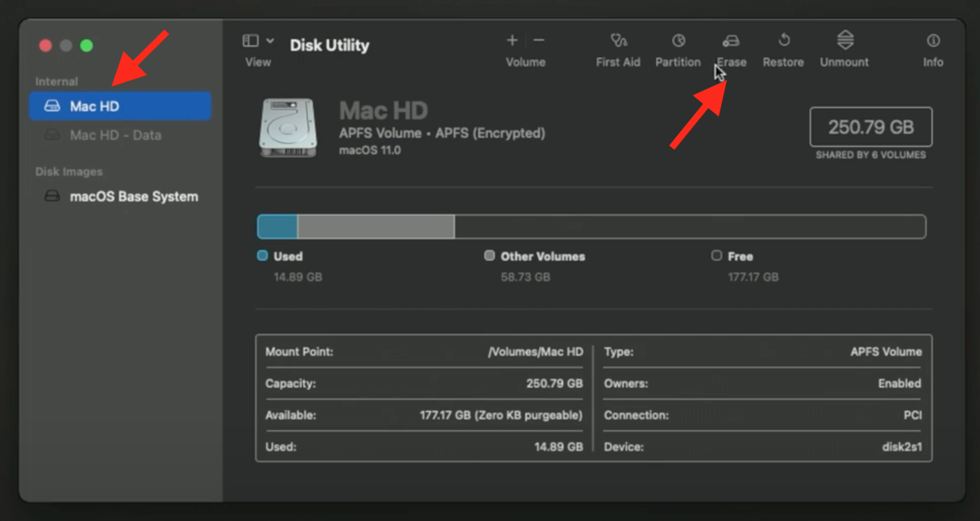
Task: Click the 177.17 GB value under Free legend
Action: pyautogui.click(x=753, y=277)
